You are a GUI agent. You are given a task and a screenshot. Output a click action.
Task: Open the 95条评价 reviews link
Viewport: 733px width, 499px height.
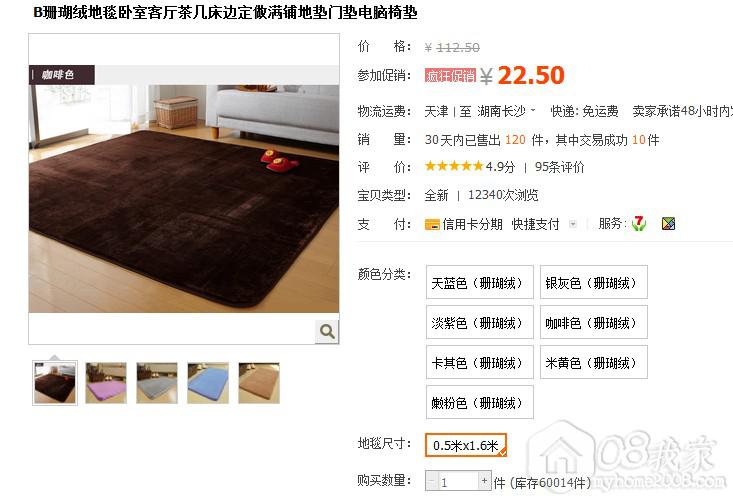(560, 167)
